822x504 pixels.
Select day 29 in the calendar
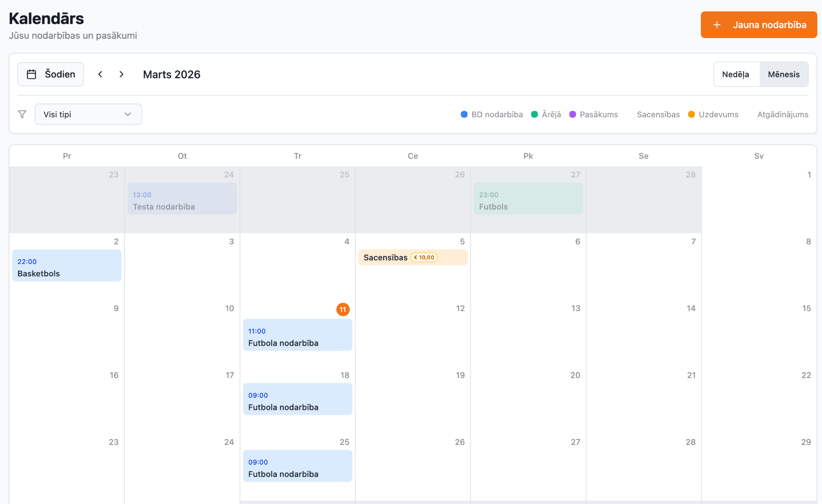click(806, 442)
